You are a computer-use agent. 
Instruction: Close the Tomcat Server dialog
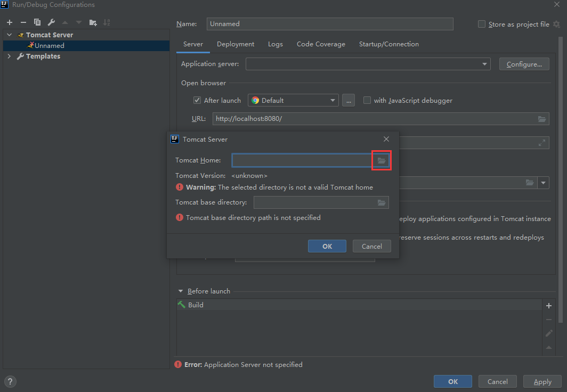[x=386, y=139]
